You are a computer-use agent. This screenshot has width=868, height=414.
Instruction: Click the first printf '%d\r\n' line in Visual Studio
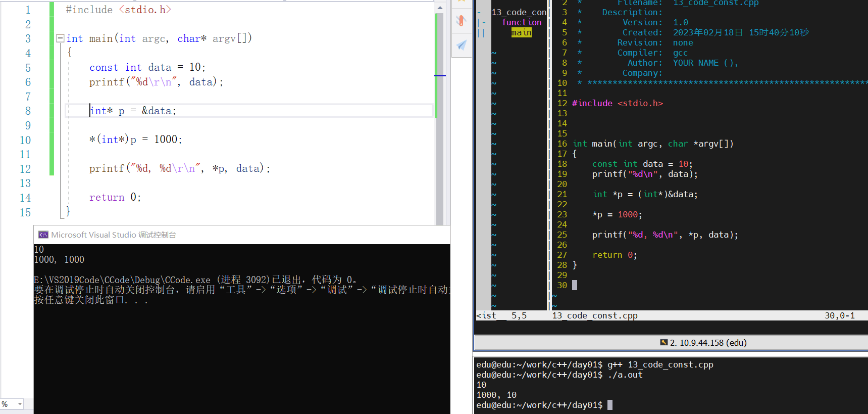tap(156, 82)
